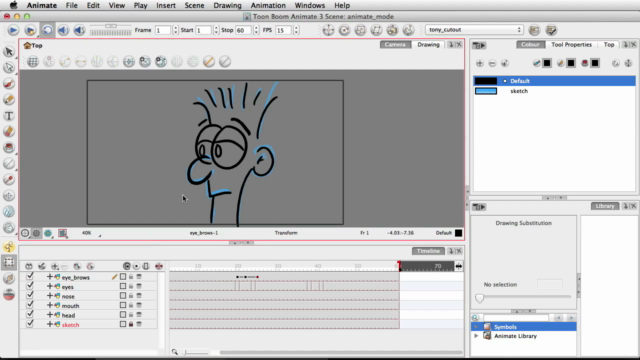Uncheck the sketch layer checkbox
Image resolution: width=640 pixels, height=360 pixels.
coord(30,324)
